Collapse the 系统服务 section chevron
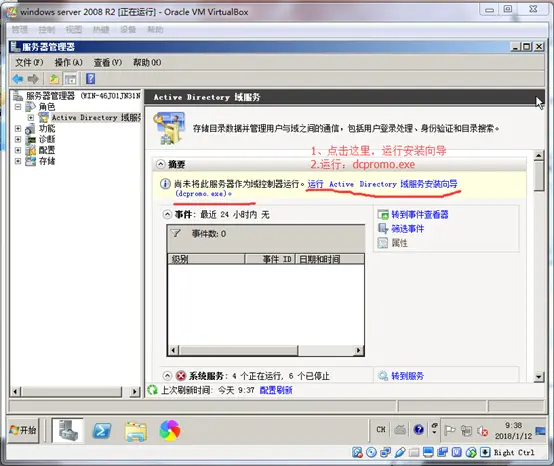The width and height of the screenshot is (554, 466). [167, 376]
